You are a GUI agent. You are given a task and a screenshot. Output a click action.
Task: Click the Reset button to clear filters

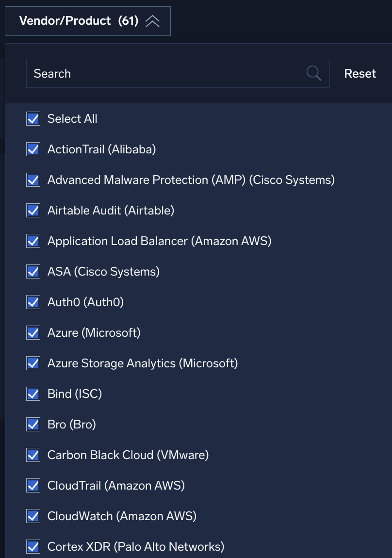pyautogui.click(x=360, y=73)
